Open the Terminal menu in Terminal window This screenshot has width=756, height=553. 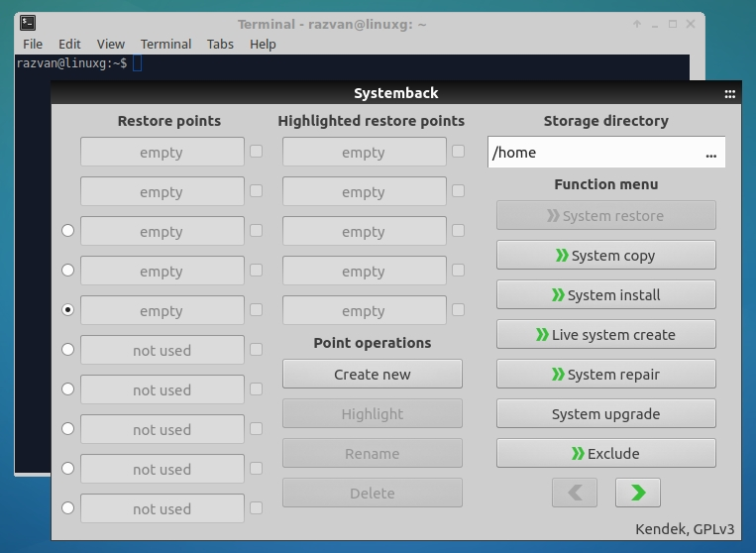(x=165, y=44)
